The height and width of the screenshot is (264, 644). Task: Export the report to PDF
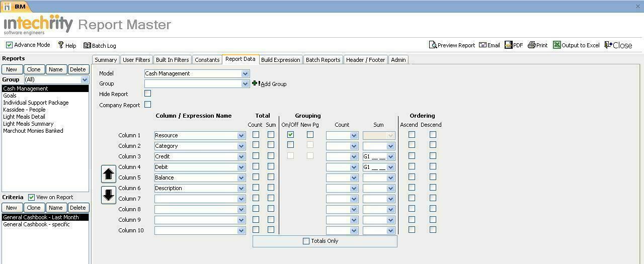514,45
